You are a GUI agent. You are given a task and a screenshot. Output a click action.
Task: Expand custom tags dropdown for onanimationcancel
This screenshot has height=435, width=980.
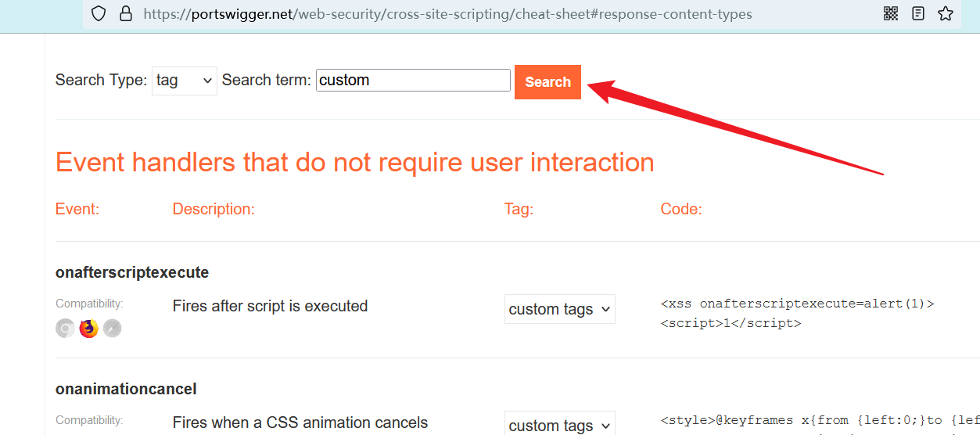click(x=559, y=425)
